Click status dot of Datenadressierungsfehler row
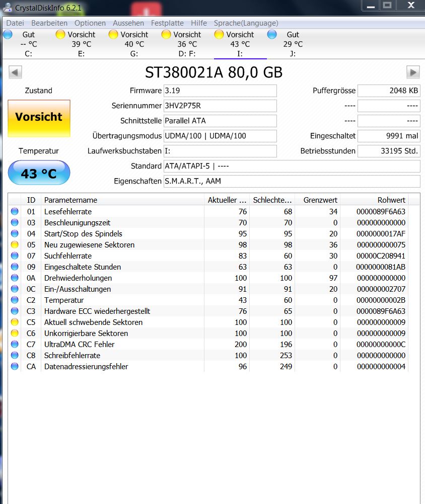 (x=15, y=366)
